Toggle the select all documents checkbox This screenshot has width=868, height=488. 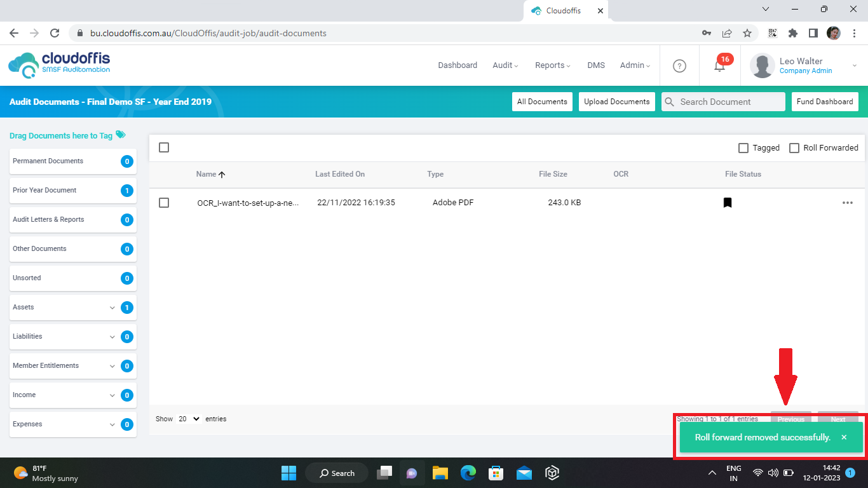click(x=164, y=147)
